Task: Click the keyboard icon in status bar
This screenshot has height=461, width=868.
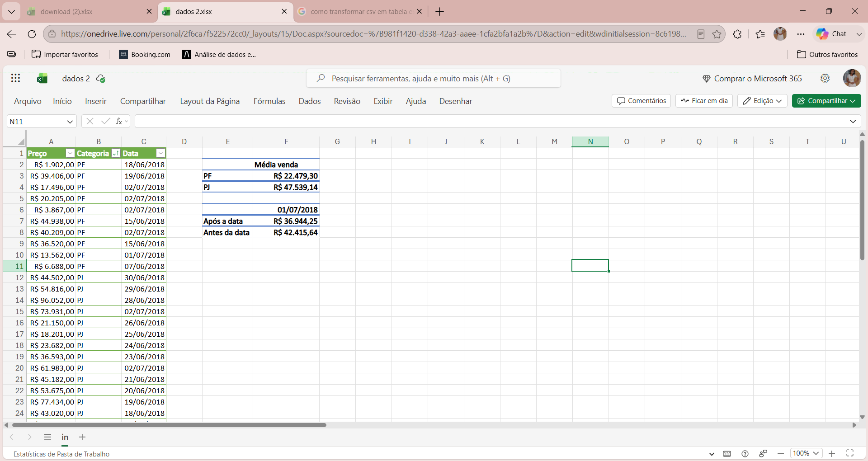Action: pyautogui.click(x=727, y=453)
